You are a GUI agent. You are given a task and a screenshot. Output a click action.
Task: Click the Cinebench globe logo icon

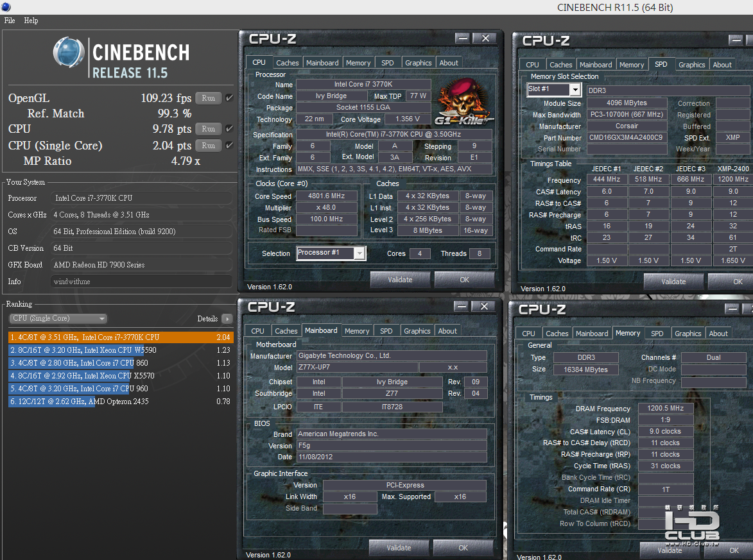(x=68, y=52)
